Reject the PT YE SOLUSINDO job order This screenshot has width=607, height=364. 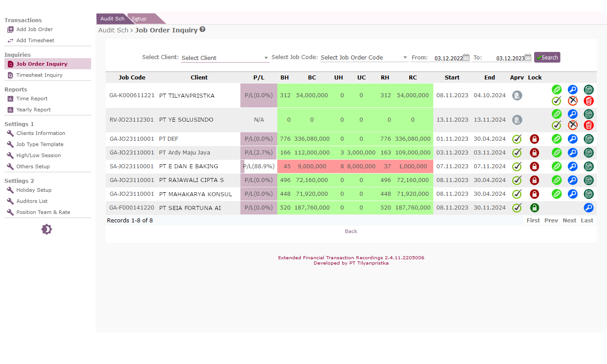click(x=573, y=125)
